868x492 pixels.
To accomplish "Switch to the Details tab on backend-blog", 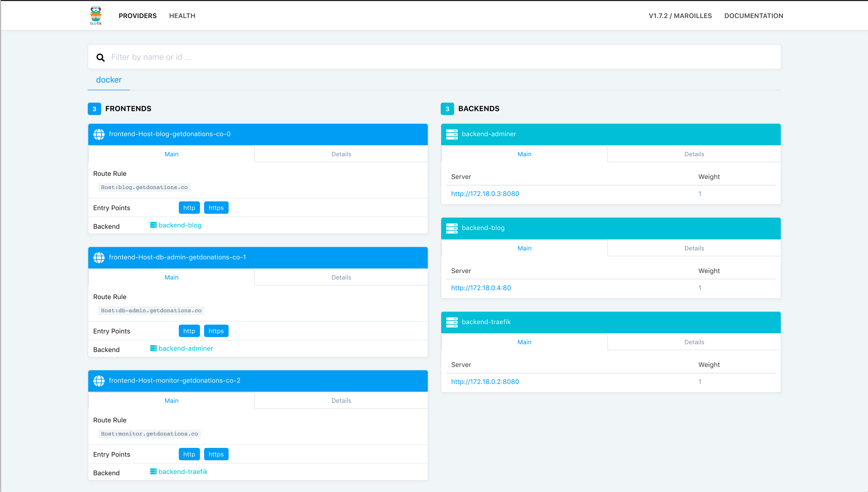I will tap(694, 248).
